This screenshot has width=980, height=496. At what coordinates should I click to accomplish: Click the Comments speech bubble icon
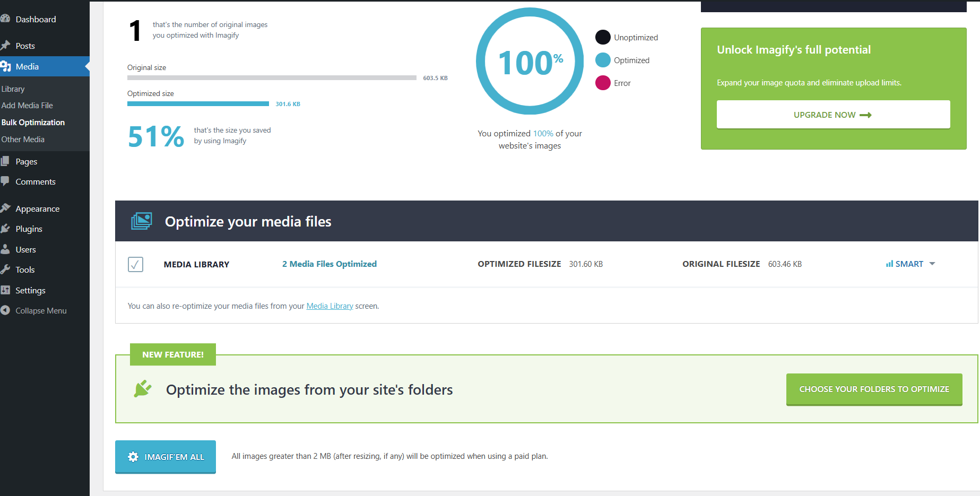(x=5, y=181)
